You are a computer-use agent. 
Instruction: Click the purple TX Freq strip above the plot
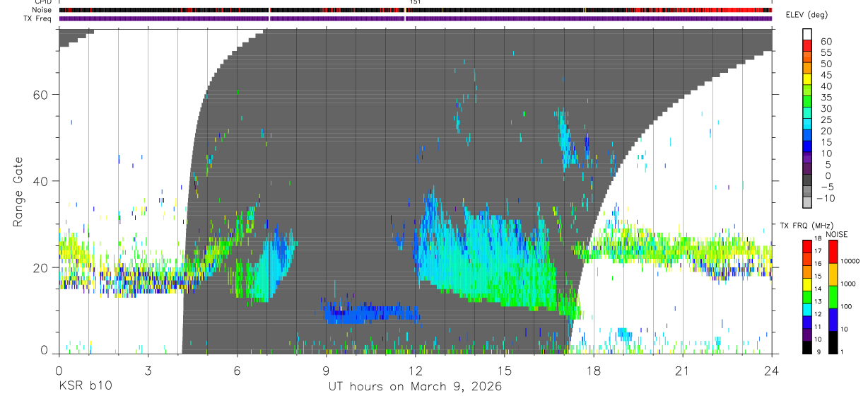tap(415, 18)
